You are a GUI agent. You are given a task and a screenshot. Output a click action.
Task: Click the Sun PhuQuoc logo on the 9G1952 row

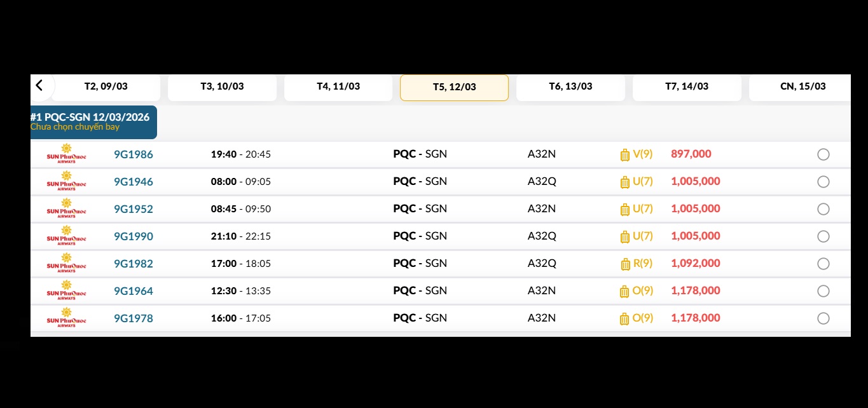click(66, 209)
